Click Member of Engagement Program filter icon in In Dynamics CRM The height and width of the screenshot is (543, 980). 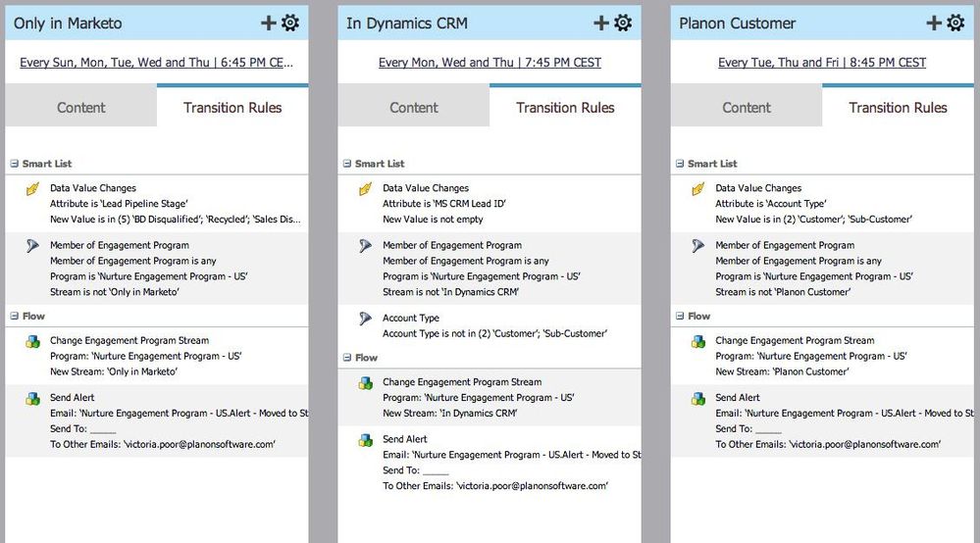point(366,246)
